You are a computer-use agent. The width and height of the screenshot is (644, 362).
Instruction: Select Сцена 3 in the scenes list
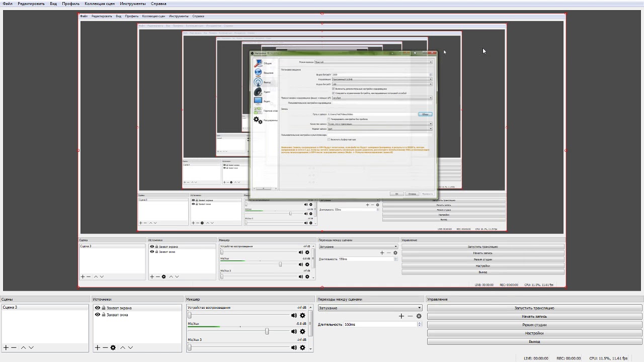point(45,307)
